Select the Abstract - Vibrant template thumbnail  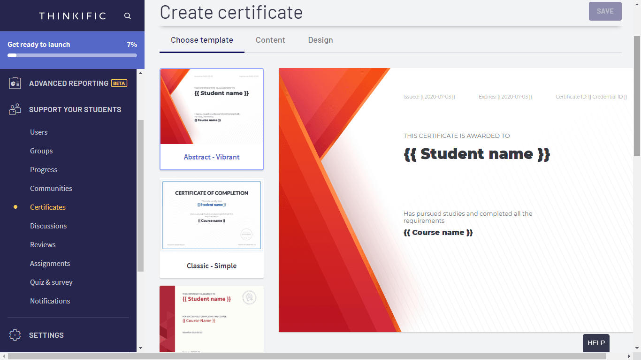[x=212, y=107]
